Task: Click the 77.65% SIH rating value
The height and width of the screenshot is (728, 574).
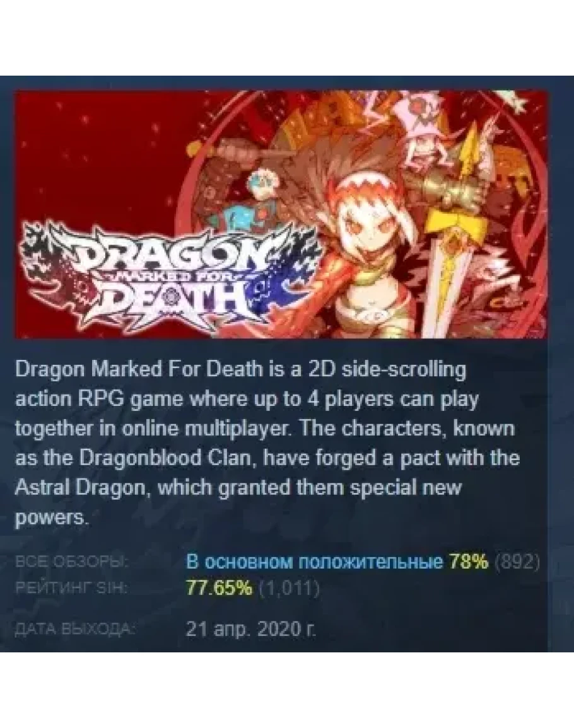Action: pos(220,588)
